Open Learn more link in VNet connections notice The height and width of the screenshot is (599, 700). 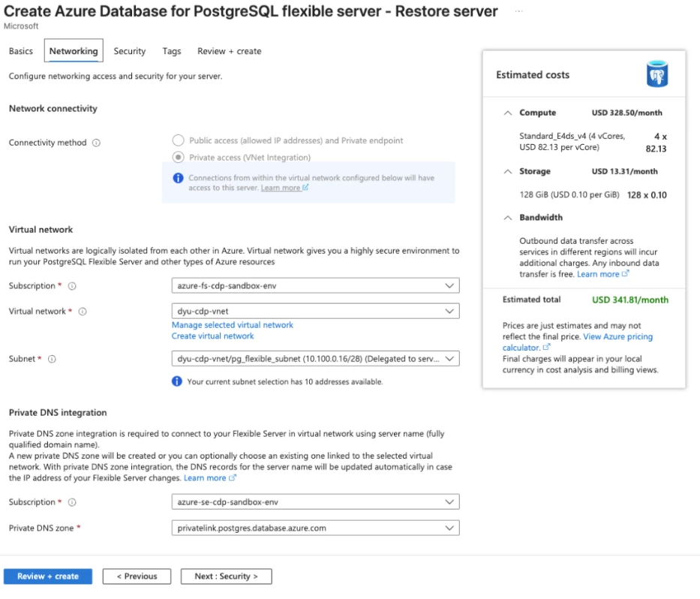pos(284,188)
